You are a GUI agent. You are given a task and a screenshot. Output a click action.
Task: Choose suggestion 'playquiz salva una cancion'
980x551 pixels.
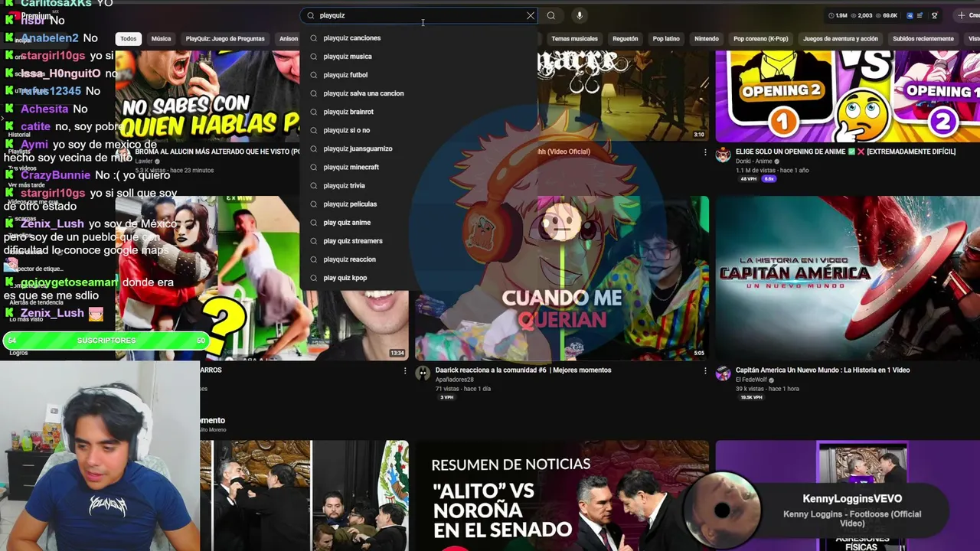[x=419, y=93]
